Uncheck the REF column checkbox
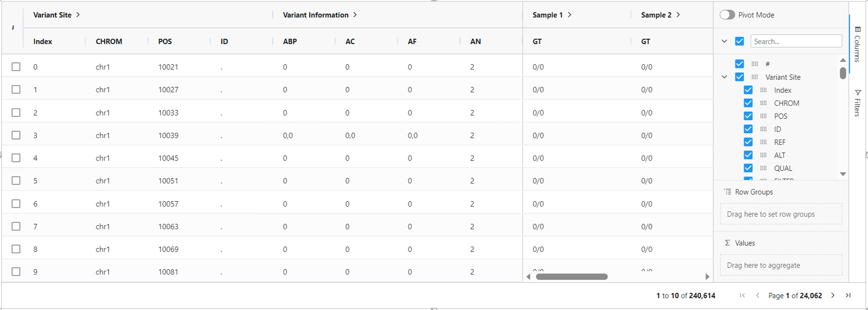Screen dimensions: 868x310 tap(748, 142)
